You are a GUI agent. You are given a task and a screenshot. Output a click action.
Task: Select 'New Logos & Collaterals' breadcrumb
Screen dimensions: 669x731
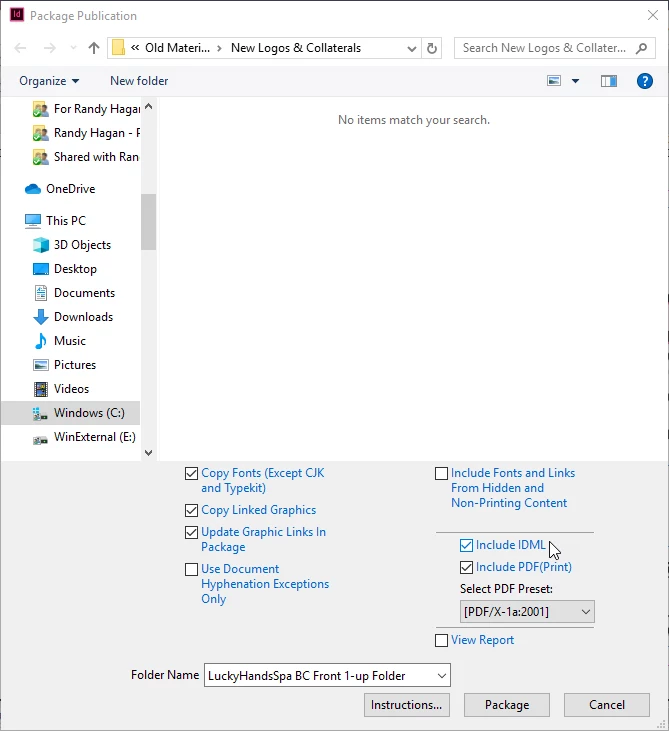(296, 48)
